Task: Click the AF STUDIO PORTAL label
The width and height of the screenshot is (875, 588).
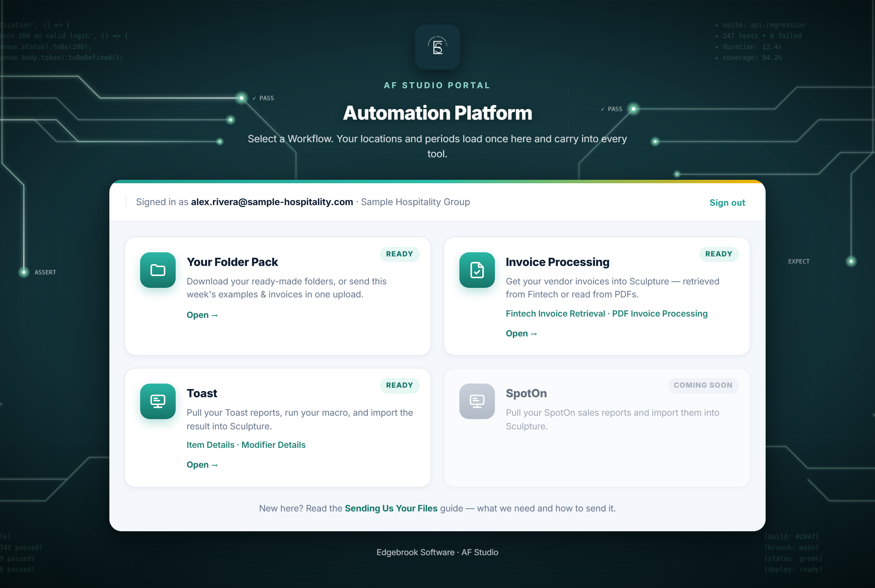Action: [x=437, y=85]
